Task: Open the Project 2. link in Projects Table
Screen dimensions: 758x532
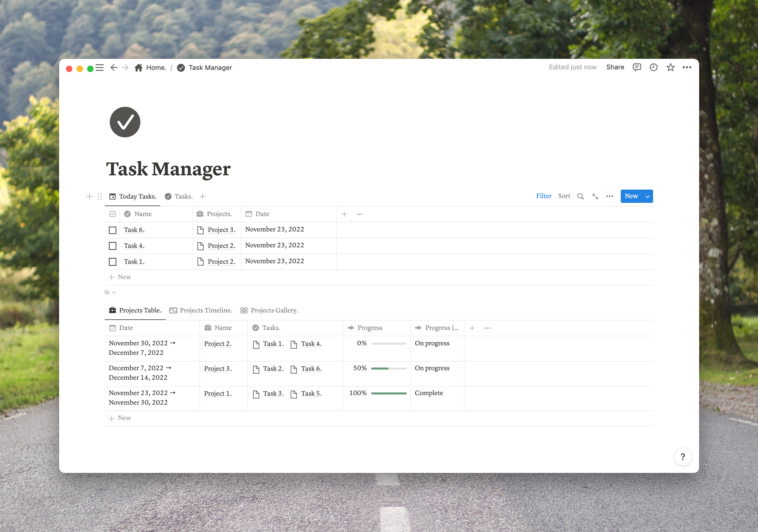Action: [218, 344]
